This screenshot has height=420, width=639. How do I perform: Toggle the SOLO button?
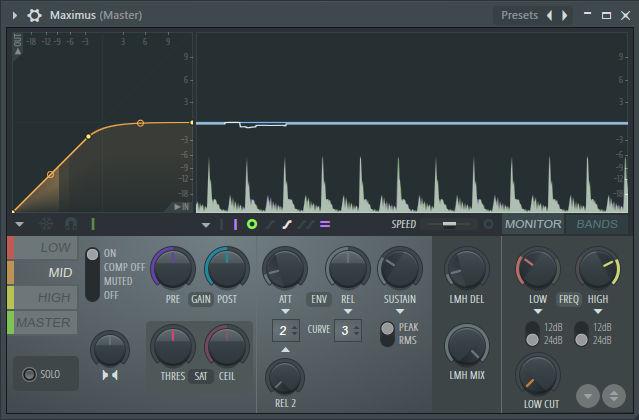46,374
